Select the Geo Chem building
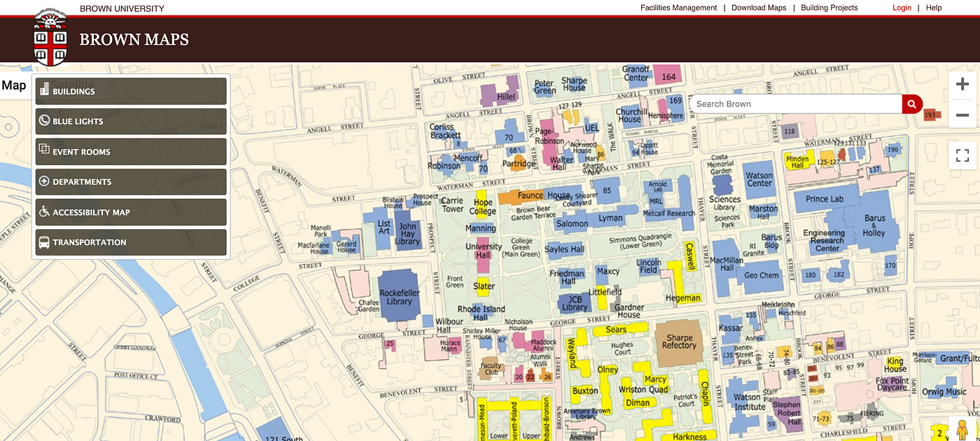Screen dimensions: 980x441 point(762,274)
